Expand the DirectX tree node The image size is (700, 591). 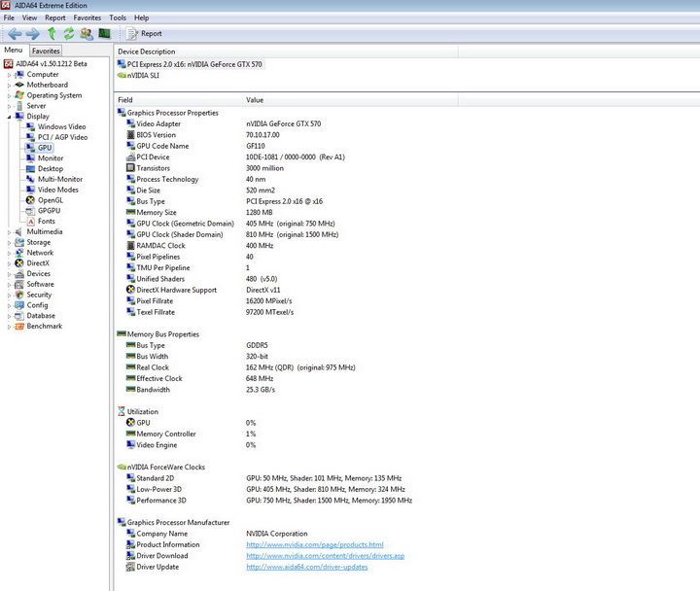9,263
